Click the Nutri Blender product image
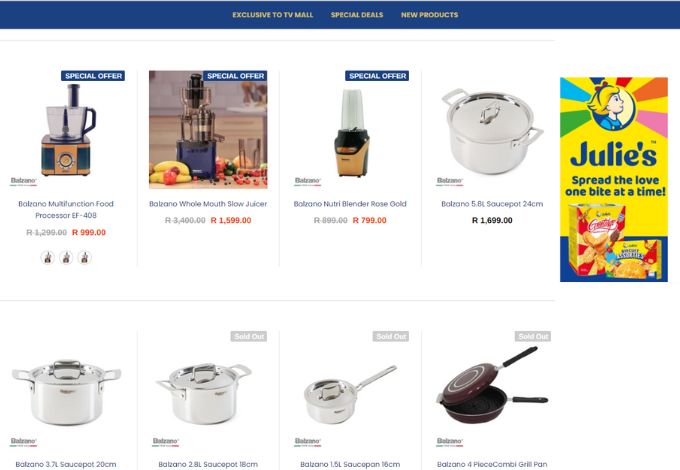Screen dimensions: 680x470 351,132
